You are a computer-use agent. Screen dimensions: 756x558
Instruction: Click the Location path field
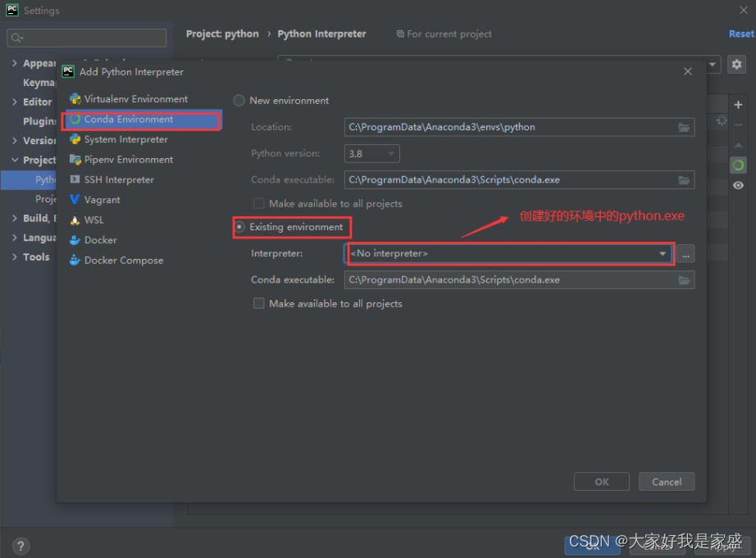tap(519, 127)
